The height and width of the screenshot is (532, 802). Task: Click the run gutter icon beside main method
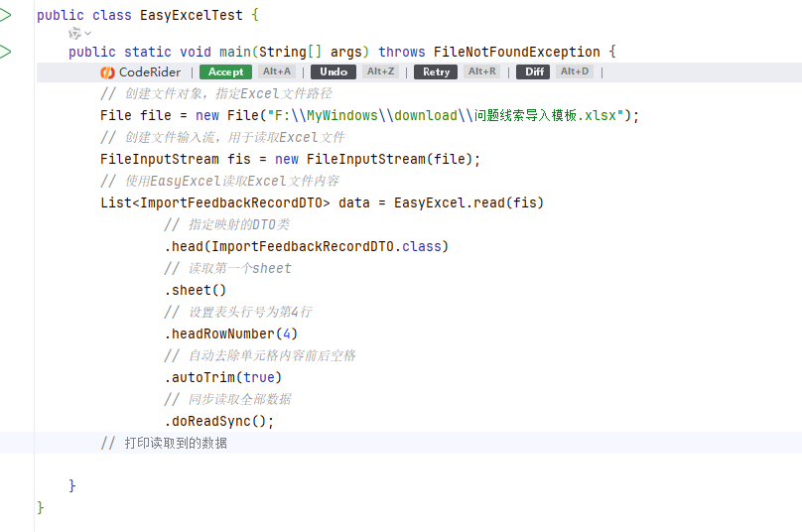point(5,52)
